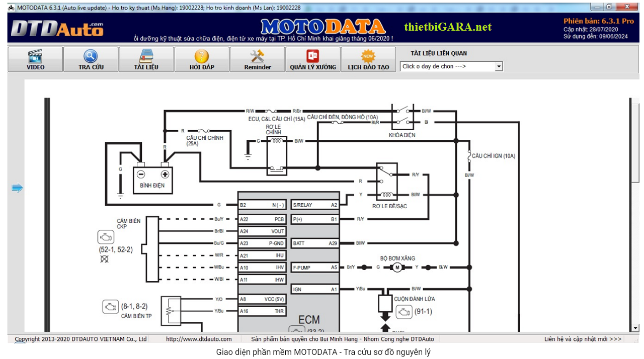
Task: Click the dropdown arrow of related documents
Action: pos(499,66)
